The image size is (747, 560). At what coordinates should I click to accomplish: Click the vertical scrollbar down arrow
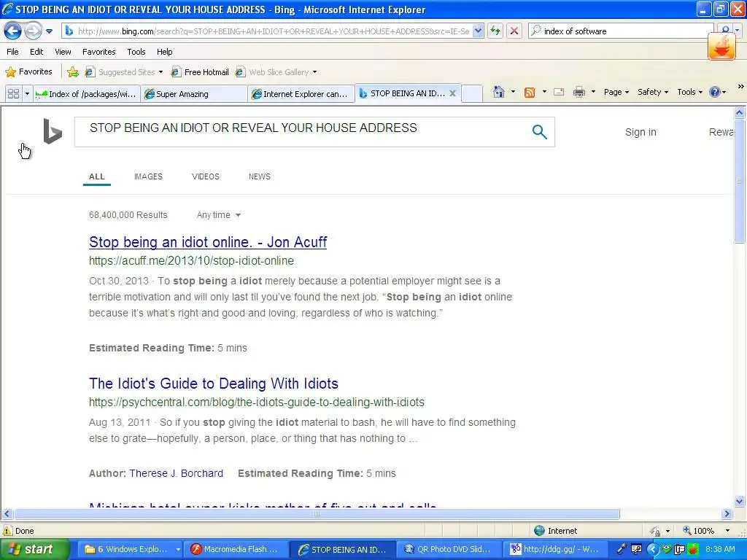(x=740, y=501)
